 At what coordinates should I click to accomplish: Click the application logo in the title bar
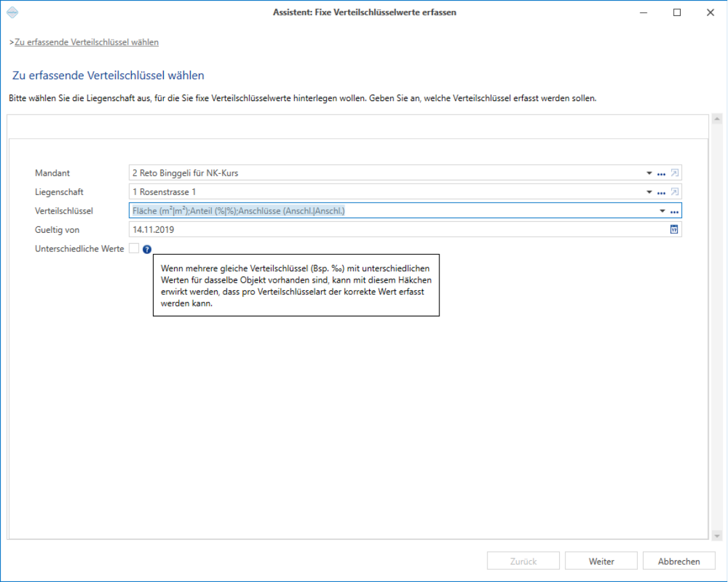[x=13, y=13]
